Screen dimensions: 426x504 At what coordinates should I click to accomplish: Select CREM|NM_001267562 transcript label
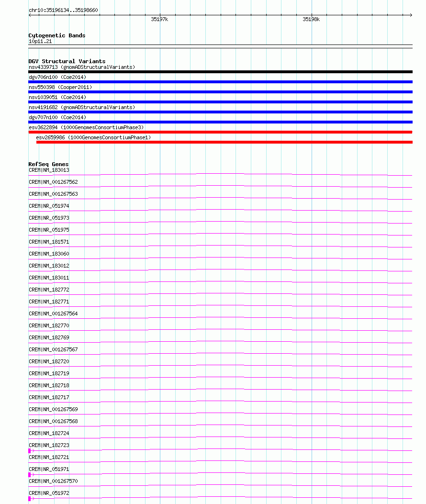pos(54,182)
